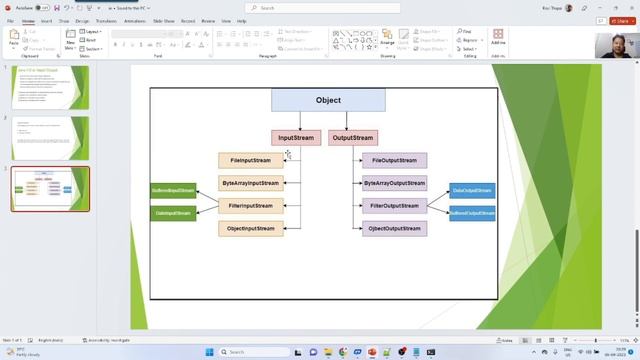Click the Numbering list icon
The height and width of the screenshot is (360, 640).
(x=233, y=34)
